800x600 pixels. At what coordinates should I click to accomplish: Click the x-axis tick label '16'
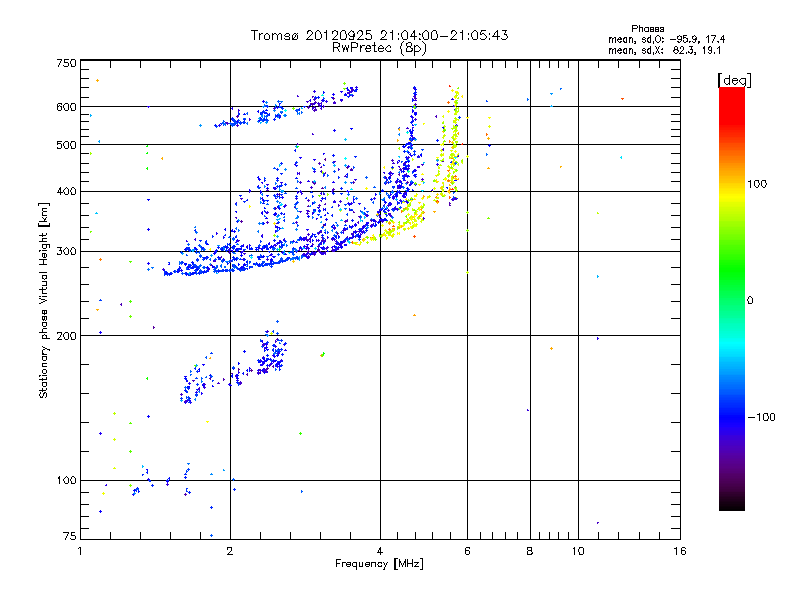click(680, 551)
